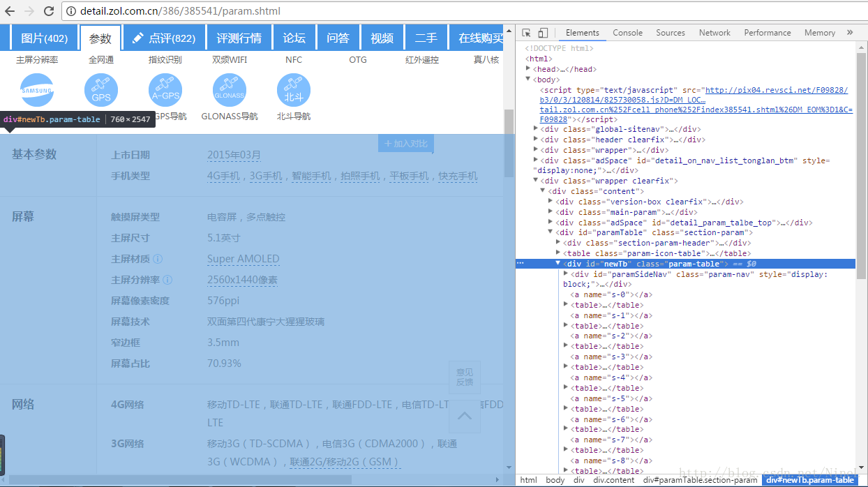The image size is (868, 487).
Task: Switch to the Sources tab
Action: pyautogui.click(x=671, y=33)
